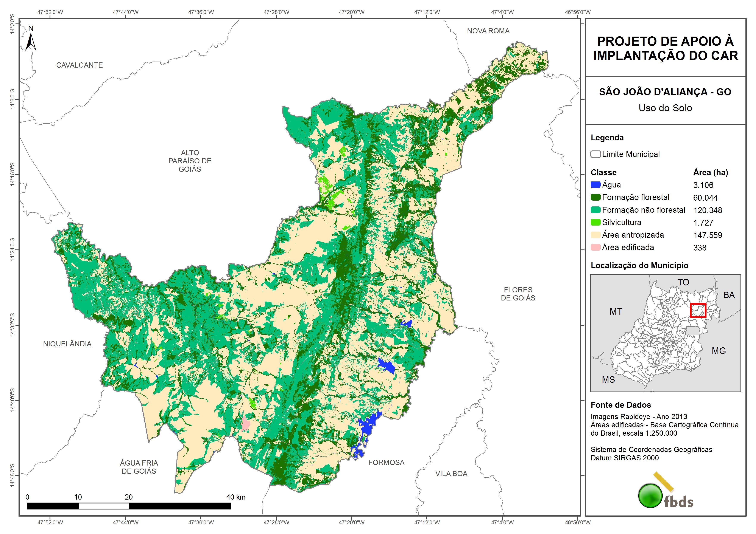Click the Silvicultura bright green swatch
The height and width of the screenshot is (534, 756).
[x=595, y=222]
